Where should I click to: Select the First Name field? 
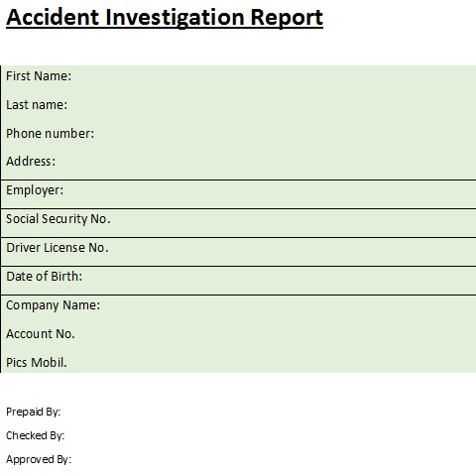pos(239,76)
